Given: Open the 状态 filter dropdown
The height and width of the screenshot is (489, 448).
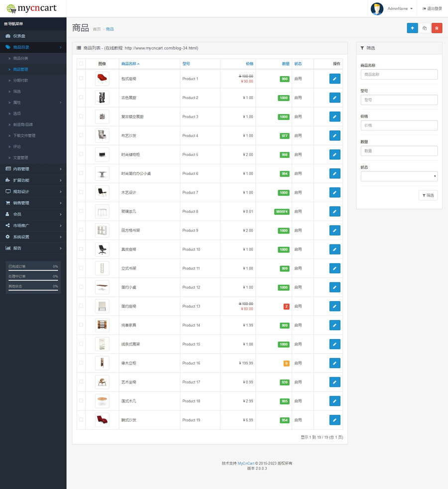Looking at the screenshot, I should 399,176.
